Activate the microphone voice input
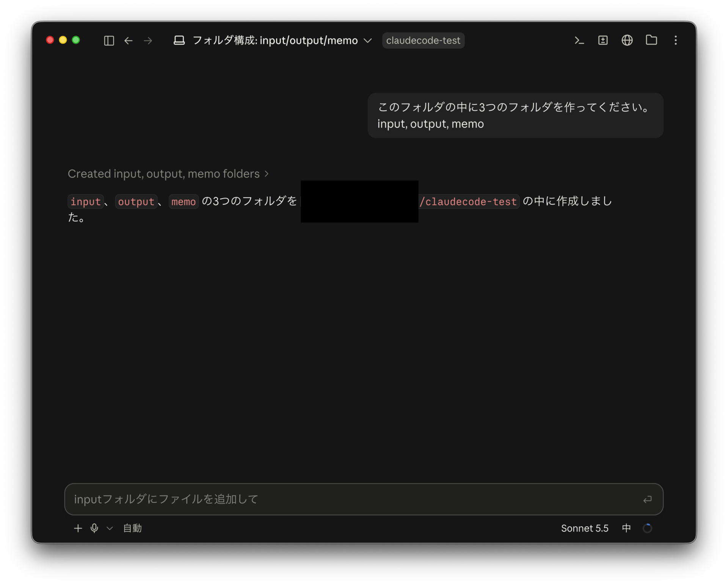Viewport: 728px width, 585px height. click(94, 528)
